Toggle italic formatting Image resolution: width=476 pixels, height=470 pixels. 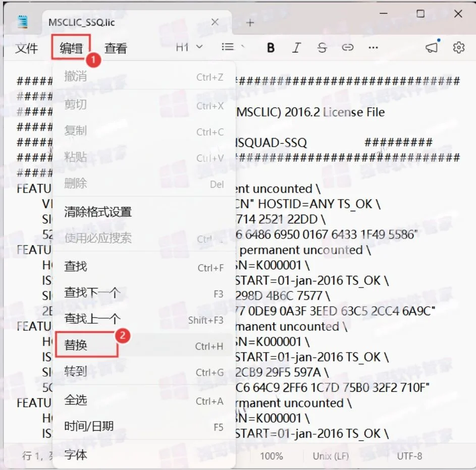tap(296, 47)
